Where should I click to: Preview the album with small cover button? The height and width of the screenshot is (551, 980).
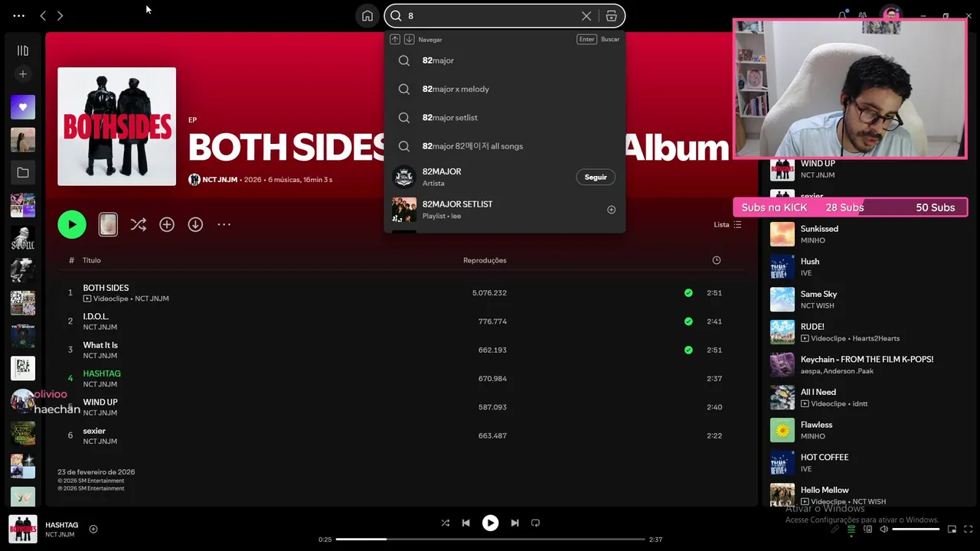(108, 224)
